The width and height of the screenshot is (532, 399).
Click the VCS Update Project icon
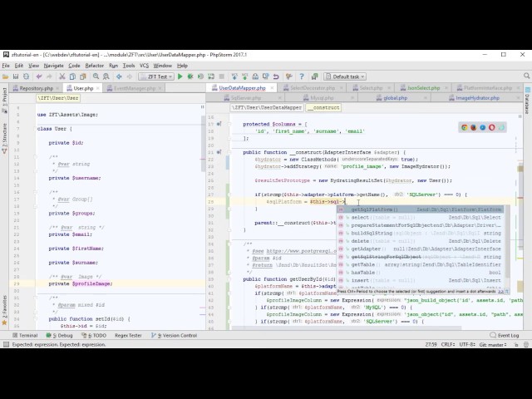tap(234, 76)
